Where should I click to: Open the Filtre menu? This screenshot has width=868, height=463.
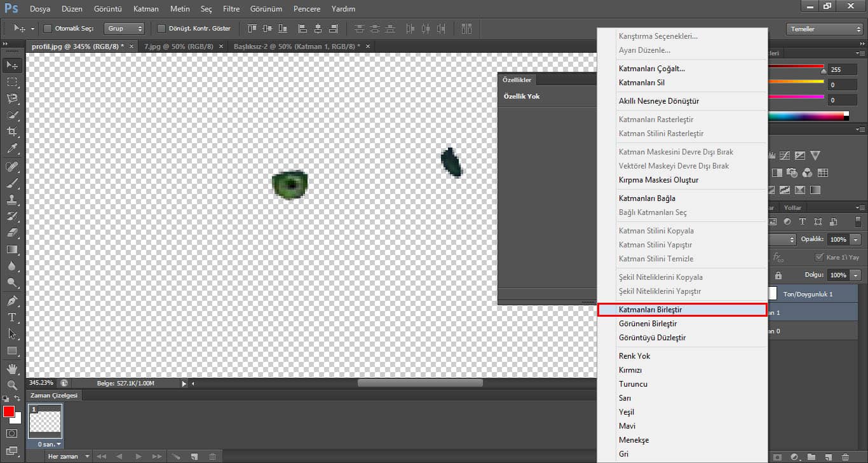[x=231, y=9]
